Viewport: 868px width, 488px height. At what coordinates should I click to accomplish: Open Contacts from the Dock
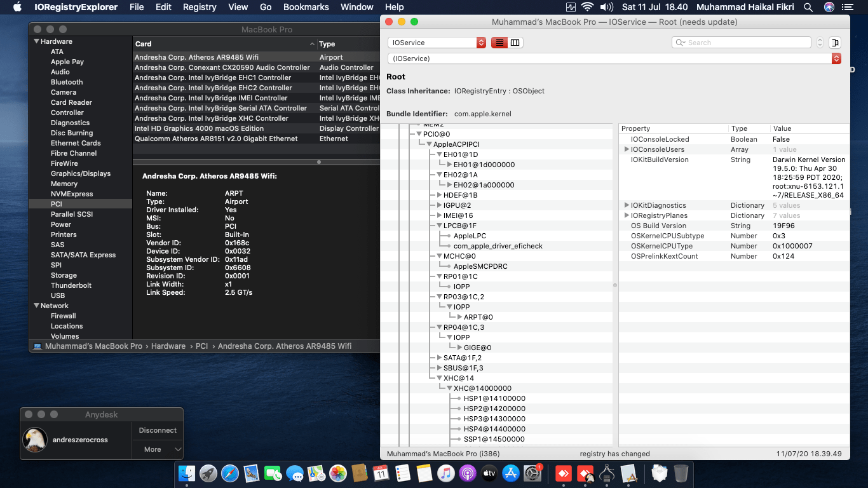360,473
